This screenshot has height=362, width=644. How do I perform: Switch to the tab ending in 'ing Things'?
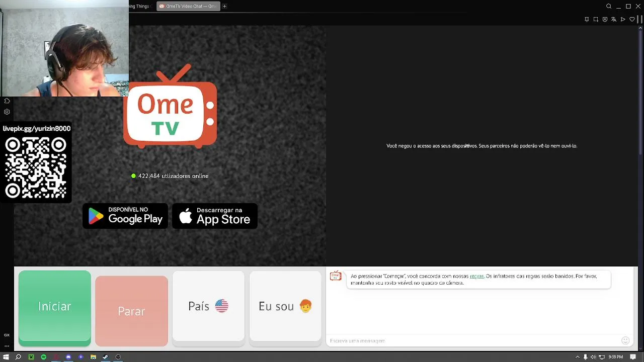(139, 6)
